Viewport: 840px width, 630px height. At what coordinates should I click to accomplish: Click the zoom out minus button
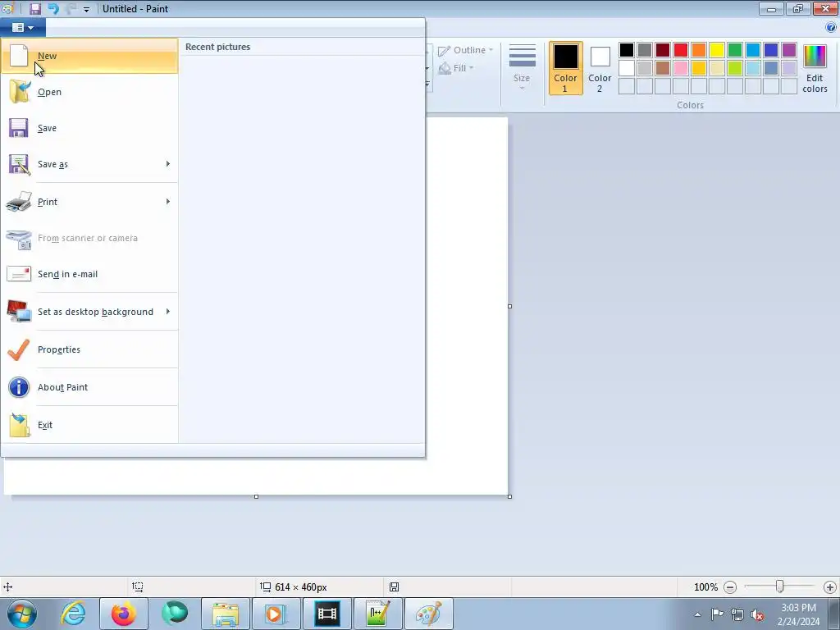tap(729, 587)
